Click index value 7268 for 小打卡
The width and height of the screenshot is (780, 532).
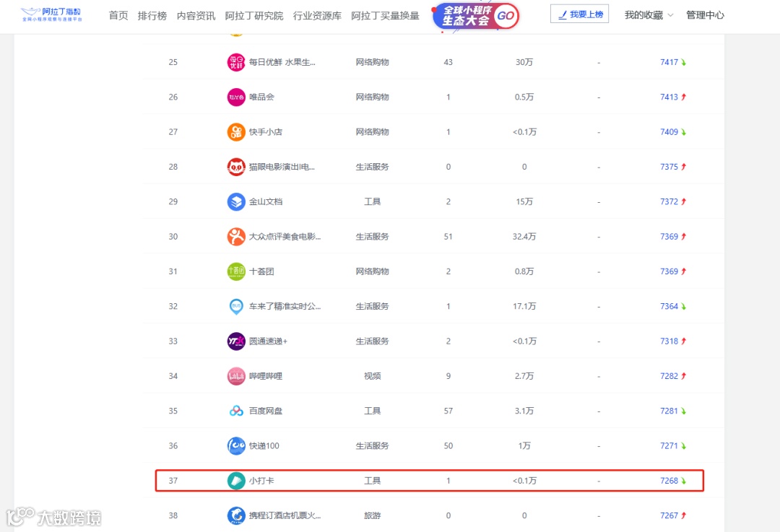[x=669, y=481]
